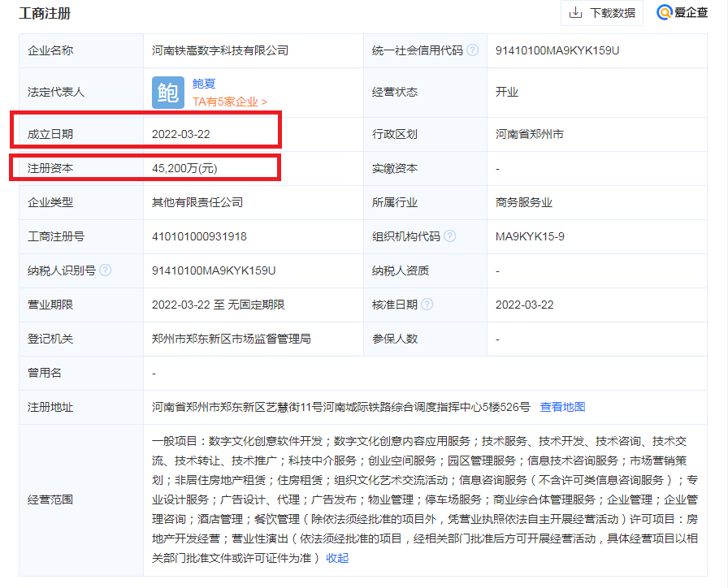The width and height of the screenshot is (728, 588).
Task: Collapse the 经营范围 text using 收起
Action: (336, 558)
